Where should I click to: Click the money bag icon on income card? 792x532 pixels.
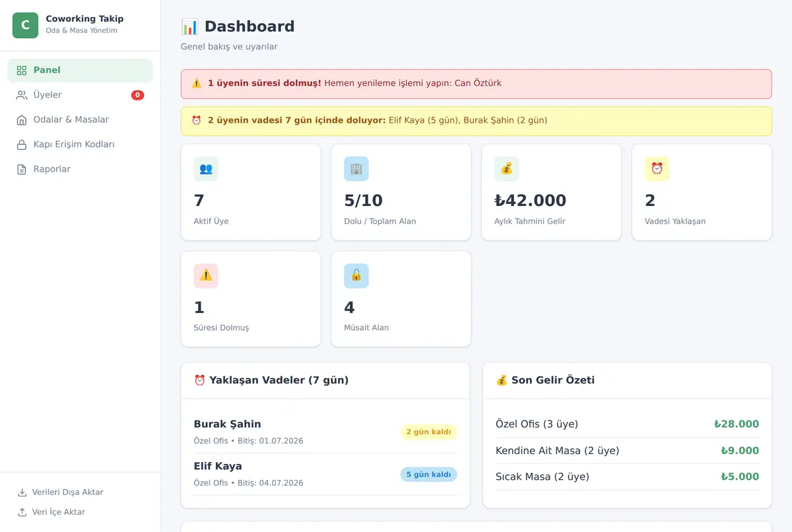507,169
